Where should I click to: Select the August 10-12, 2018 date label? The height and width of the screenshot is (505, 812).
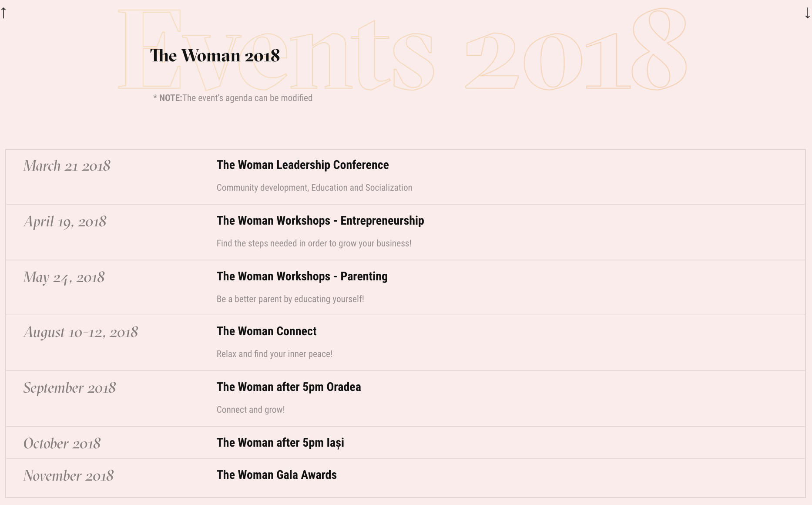[x=81, y=332]
